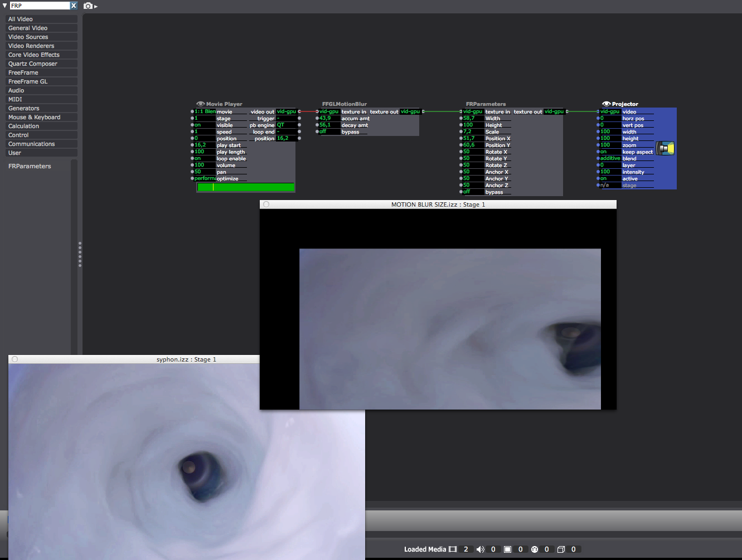The width and height of the screenshot is (742, 560).
Task: Click FRParameters texture out port
Action: tap(567, 111)
